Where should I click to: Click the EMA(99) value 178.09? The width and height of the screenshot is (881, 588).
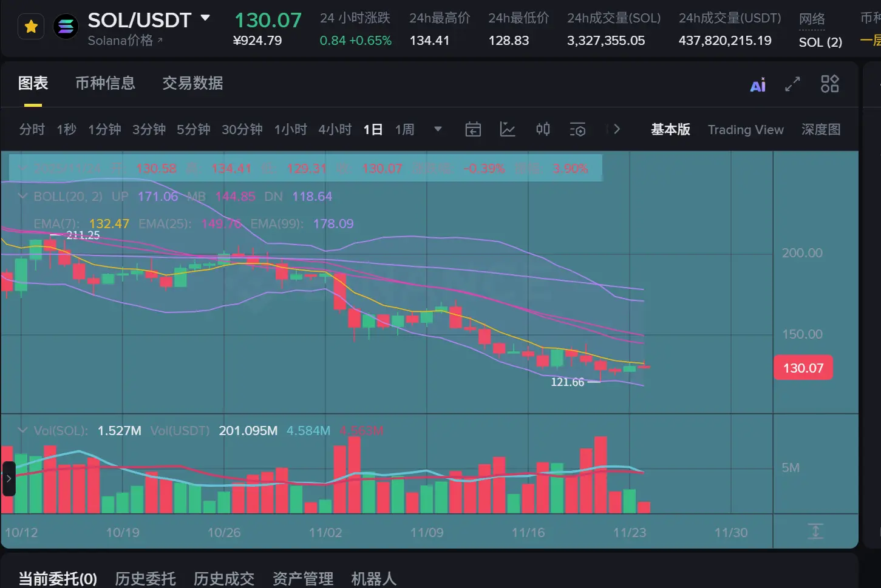(333, 224)
